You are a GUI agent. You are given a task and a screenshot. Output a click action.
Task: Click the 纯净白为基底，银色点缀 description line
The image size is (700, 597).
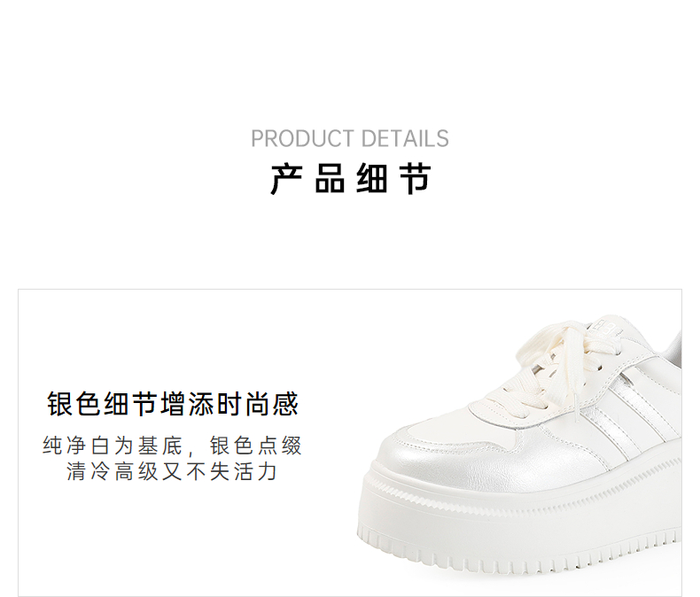(172, 446)
